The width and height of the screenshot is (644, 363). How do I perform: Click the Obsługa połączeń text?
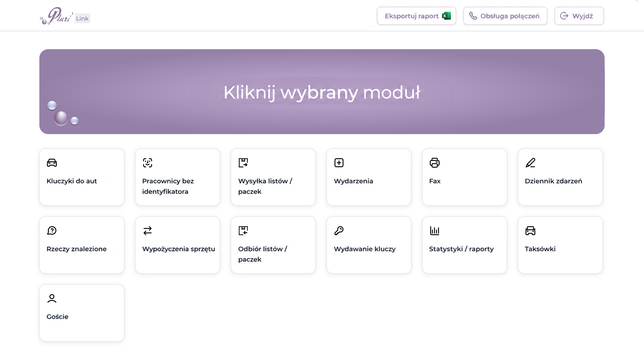[x=510, y=16]
